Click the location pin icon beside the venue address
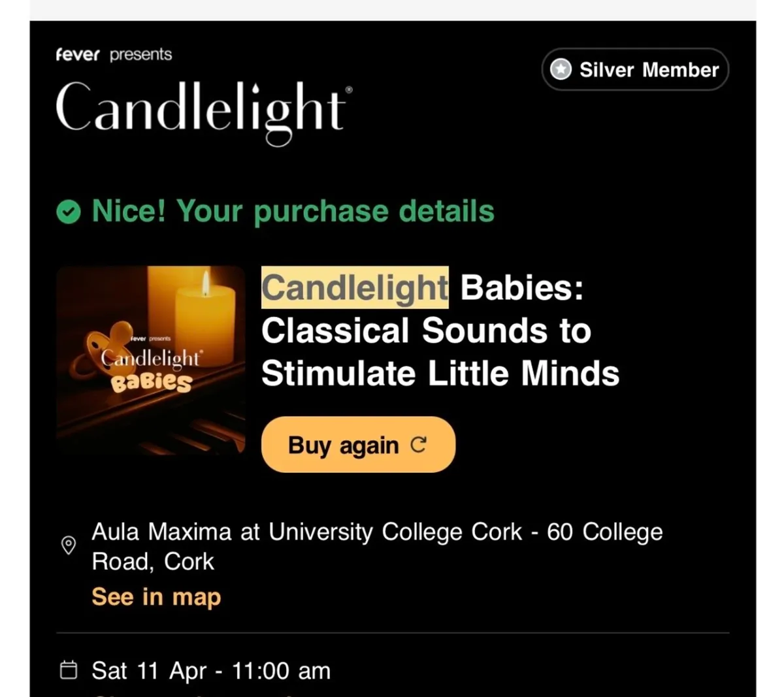 (69, 545)
